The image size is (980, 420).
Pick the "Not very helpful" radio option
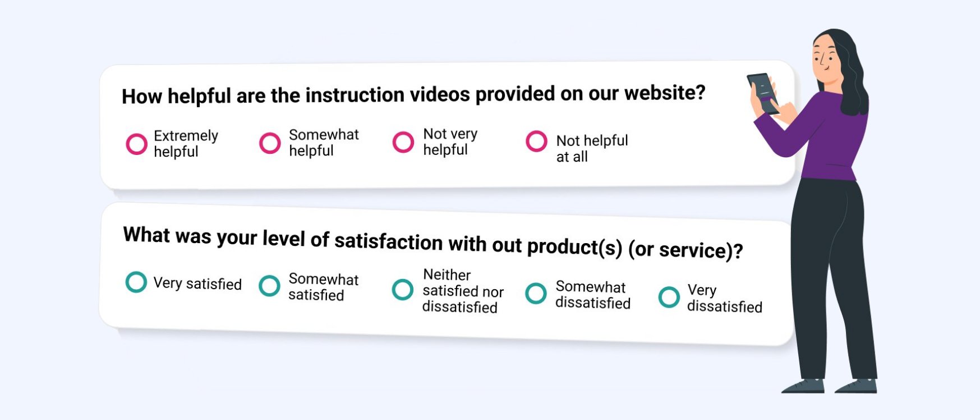[403, 142]
